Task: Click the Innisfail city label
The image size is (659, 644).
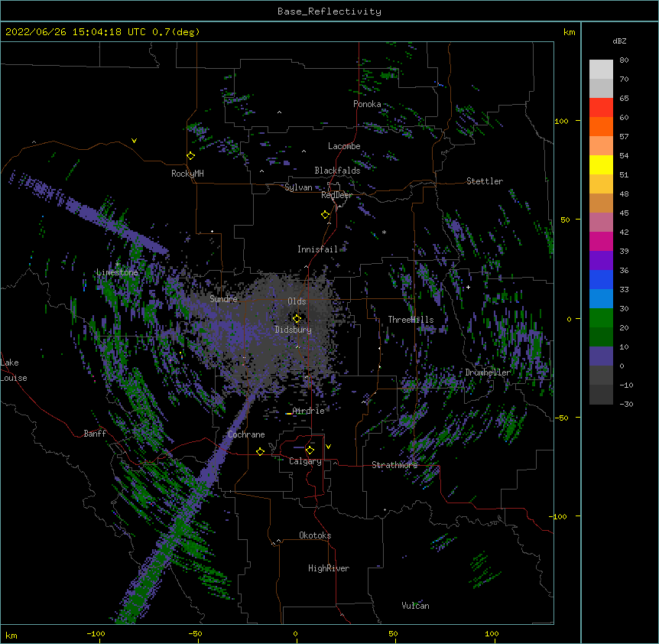Action: pyautogui.click(x=317, y=249)
